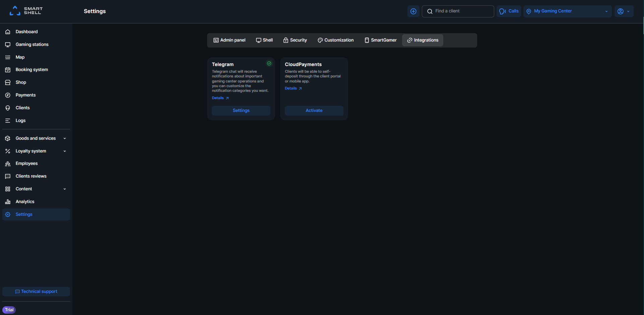Click the Gaming stations monitor icon
644x315 pixels.
pos(8,45)
